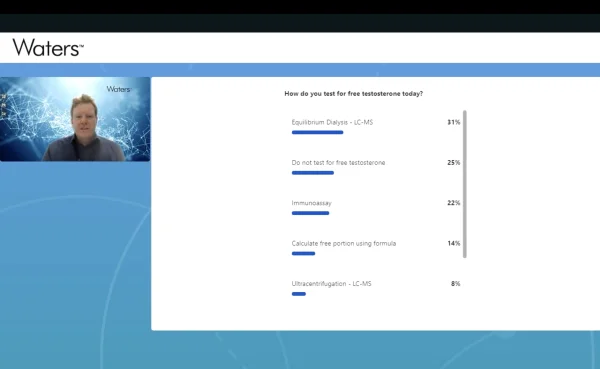The height and width of the screenshot is (369, 600).
Task: Select the presenter webcam video thumbnail
Action: pos(75,119)
